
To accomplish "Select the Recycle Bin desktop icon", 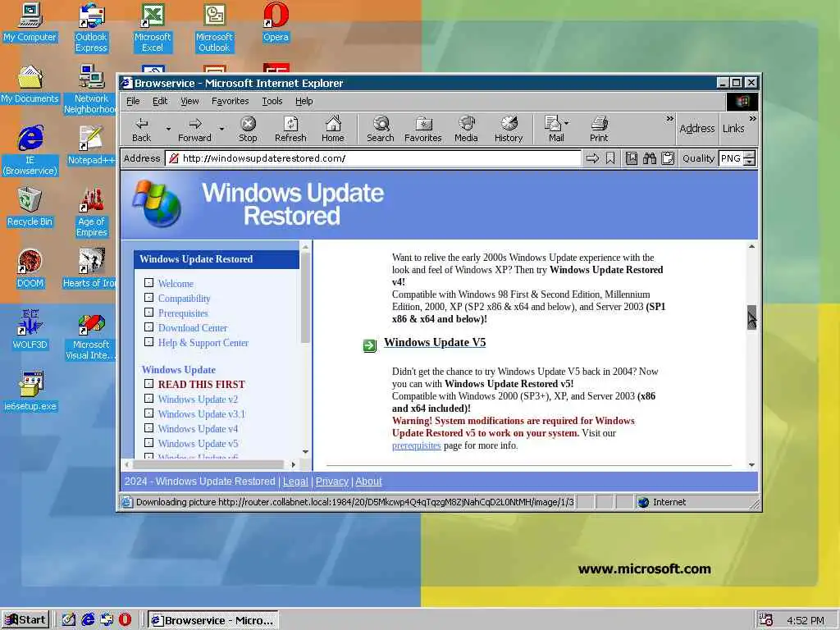I will [x=30, y=207].
